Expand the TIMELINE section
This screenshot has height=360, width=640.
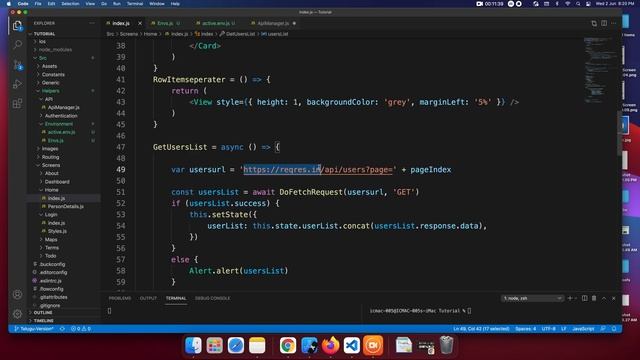(x=44, y=321)
